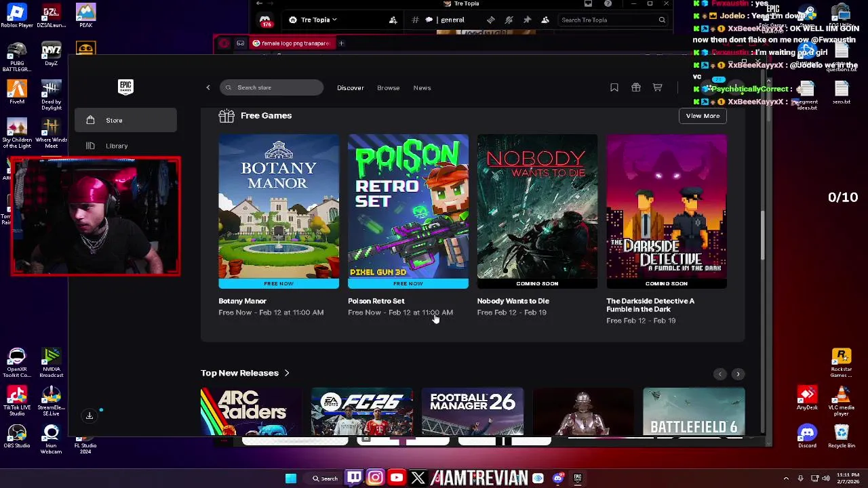
Task: Open the Nobody Wants to Die title link
Action: coord(513,301)
